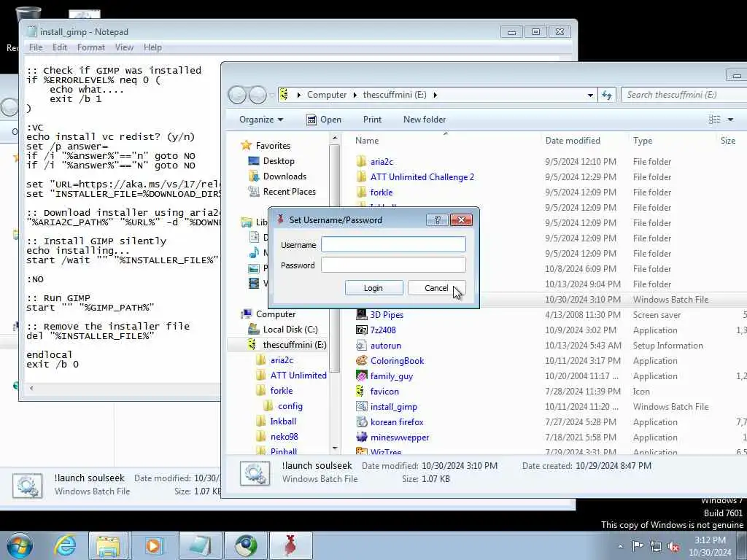Launch Internet Explorer from taskbar
This screenshot has width=747, height=560.
65,545
